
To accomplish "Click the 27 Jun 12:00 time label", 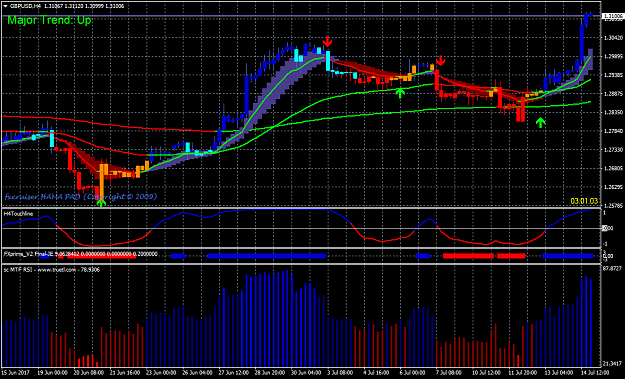I will pyautogui.click(x=234, y=373).
